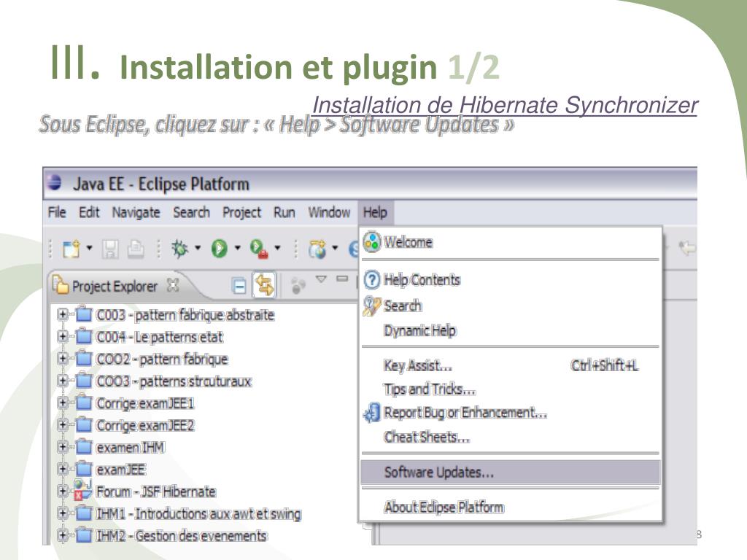Choose Help Contents from the Help menu
Screen dimensions: 747x560
tap(510, 279)
